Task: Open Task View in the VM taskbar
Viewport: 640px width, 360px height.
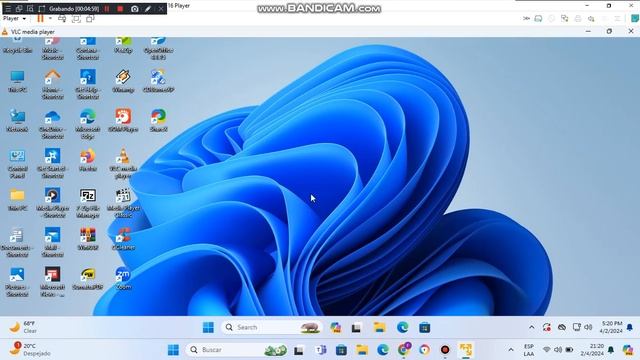Action: click(356, 327)
